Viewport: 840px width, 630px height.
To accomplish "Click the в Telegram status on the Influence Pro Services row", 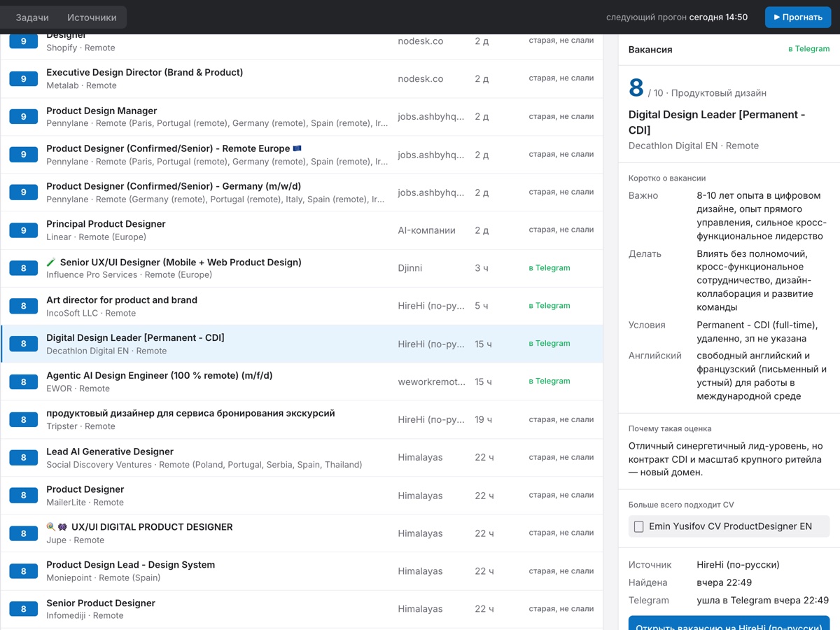I will tap(549, 268).
